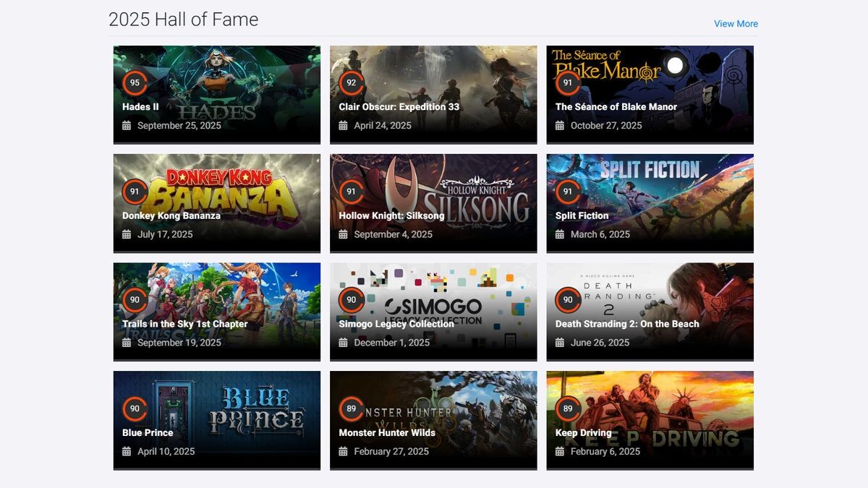Image resolution: width=868 pixels, height=488 pixels.
Task: Open Death Stranding 2: On the Beach title
Action: pos(627,324)
